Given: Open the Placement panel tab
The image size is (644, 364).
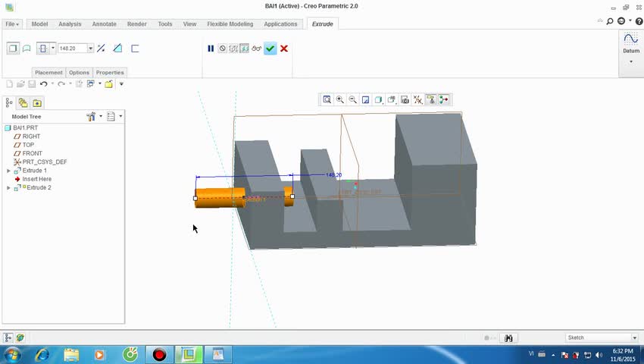Looking at the screenshot, I should (48, 72).
